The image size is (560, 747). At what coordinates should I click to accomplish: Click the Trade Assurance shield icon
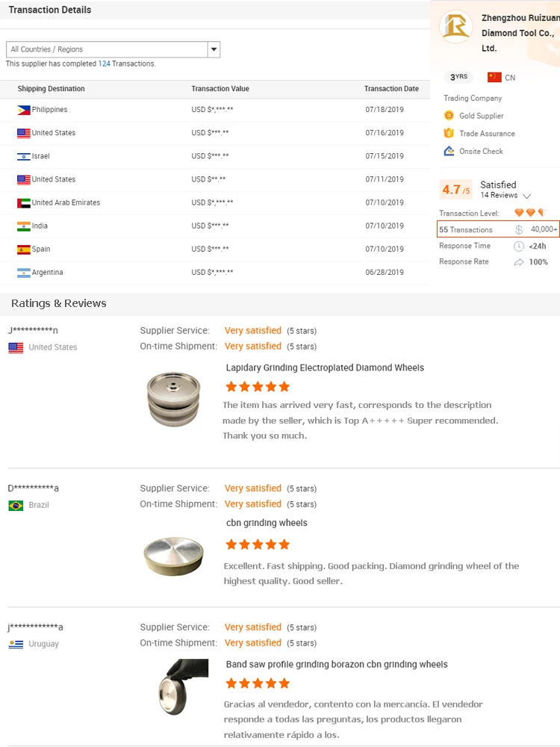point(449,134)
